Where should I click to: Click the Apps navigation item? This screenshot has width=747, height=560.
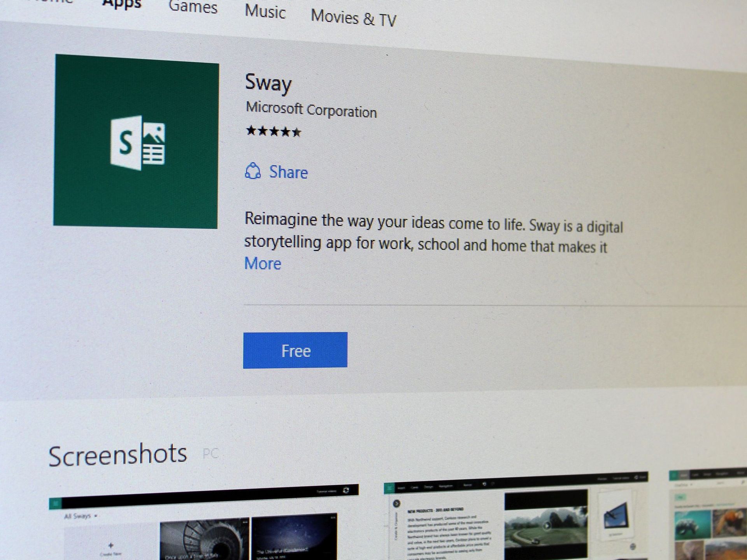(121, 4)
